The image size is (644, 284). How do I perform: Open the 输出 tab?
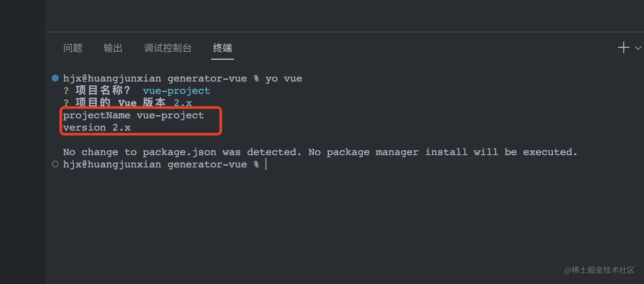click(x=113, y=48)
